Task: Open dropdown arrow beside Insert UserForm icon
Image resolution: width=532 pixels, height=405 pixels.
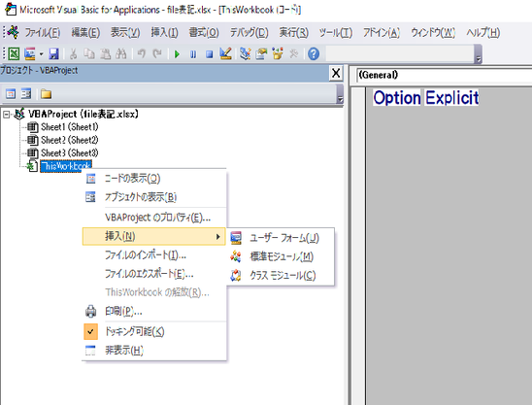Action: tap(41, 54)
